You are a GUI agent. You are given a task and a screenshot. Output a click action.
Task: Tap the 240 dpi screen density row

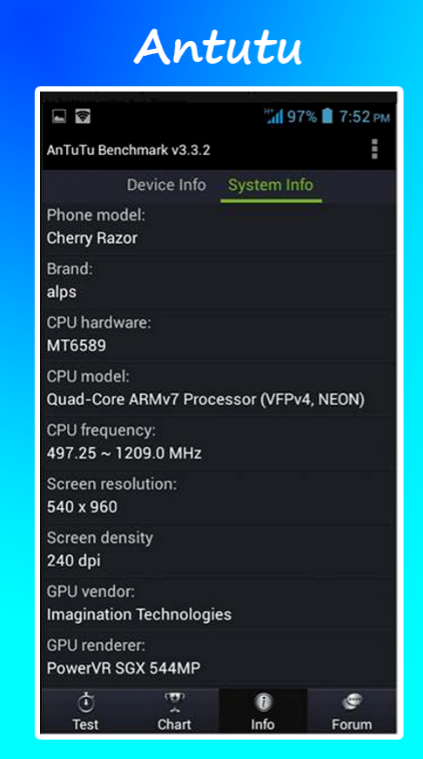tap(219, 549)
